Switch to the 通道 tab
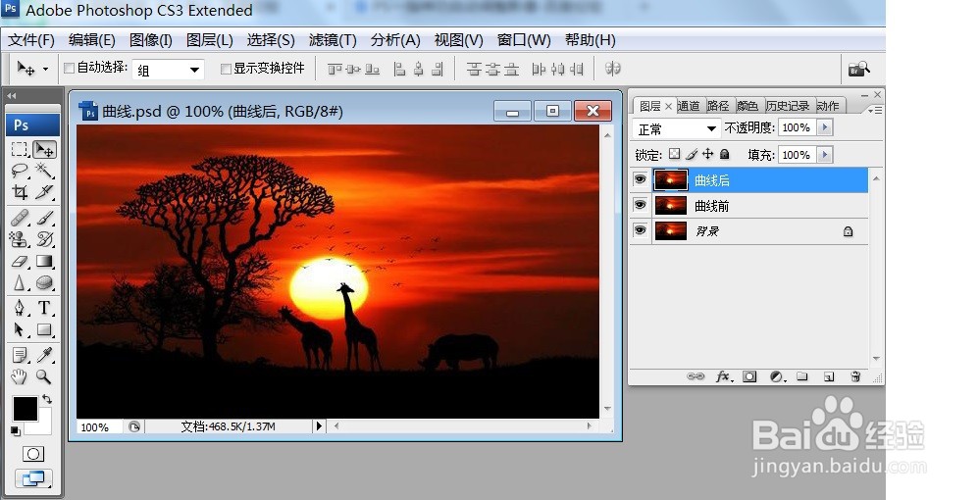 tap(689, 106)
